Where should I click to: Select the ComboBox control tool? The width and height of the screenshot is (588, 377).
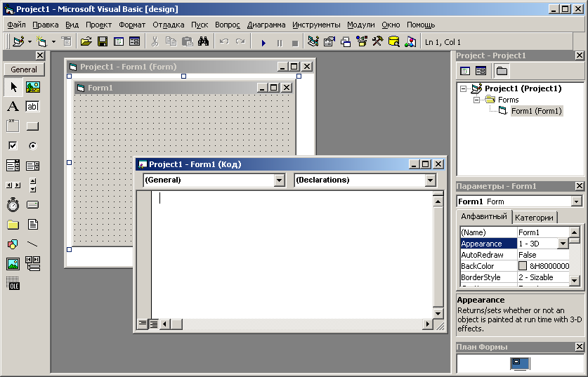click(x=13, y=165)
